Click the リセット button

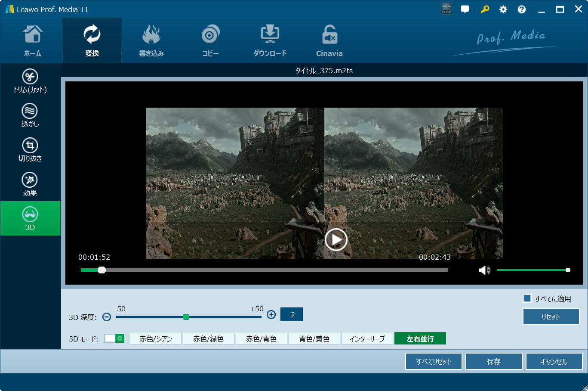click(551, 317)
